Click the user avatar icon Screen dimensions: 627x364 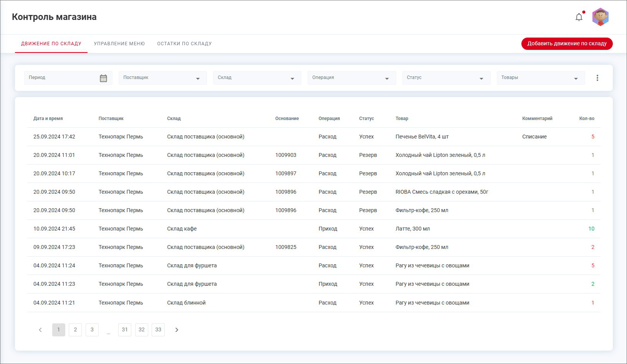[600, 17]
